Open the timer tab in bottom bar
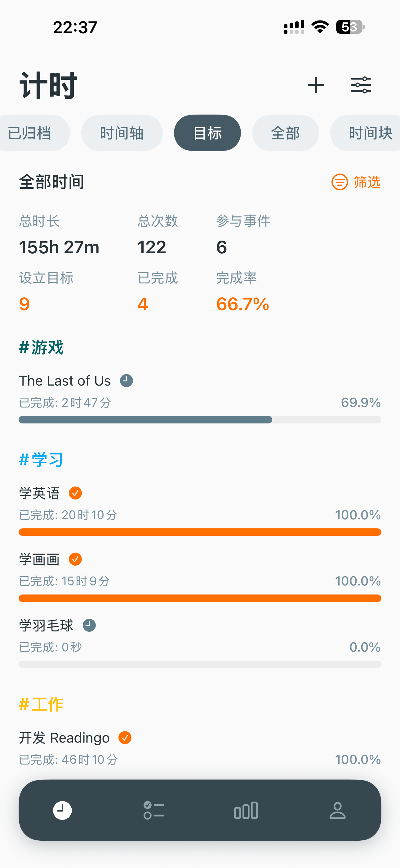The image size is (400, 868). pos(62,810)
